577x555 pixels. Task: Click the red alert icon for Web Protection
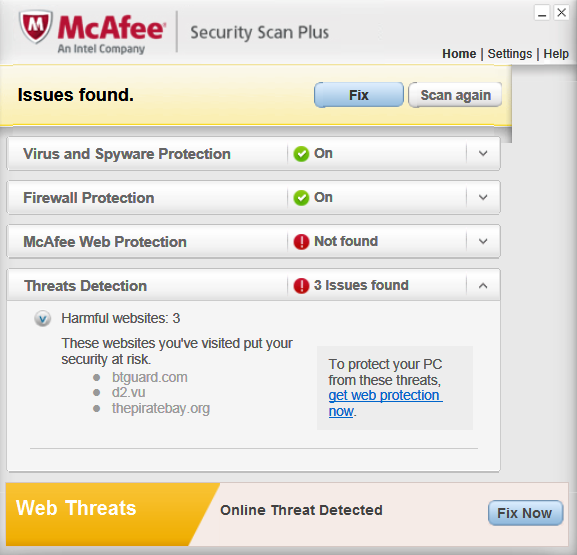pos(301,242)
